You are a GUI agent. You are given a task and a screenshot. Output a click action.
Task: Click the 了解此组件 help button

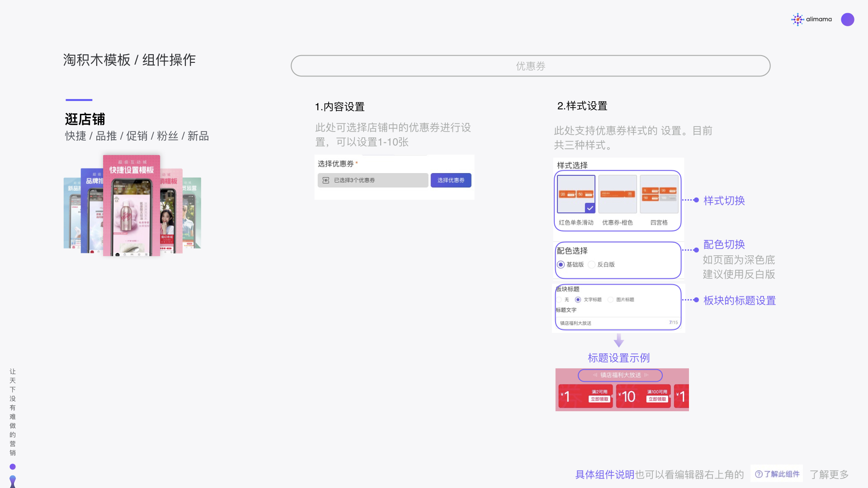pos(777,474)
